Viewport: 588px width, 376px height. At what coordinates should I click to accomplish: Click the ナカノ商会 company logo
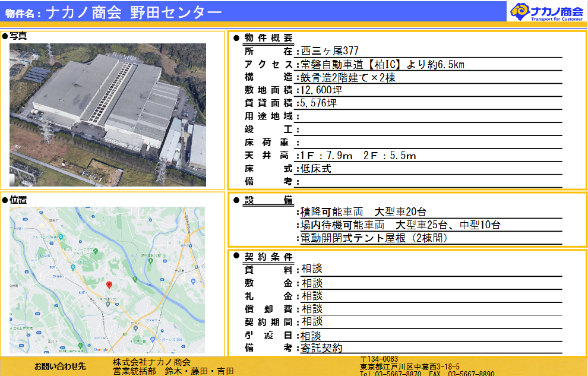[547, 12]
